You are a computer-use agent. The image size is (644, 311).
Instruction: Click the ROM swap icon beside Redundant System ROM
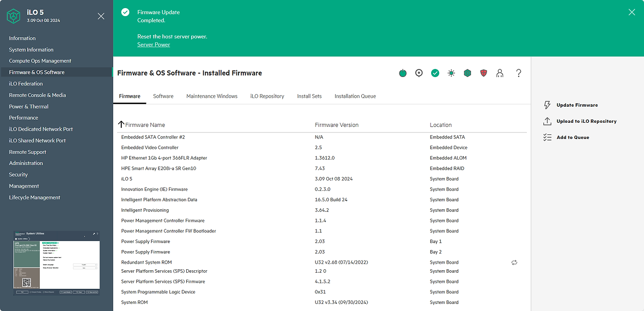tap(514, 262)
